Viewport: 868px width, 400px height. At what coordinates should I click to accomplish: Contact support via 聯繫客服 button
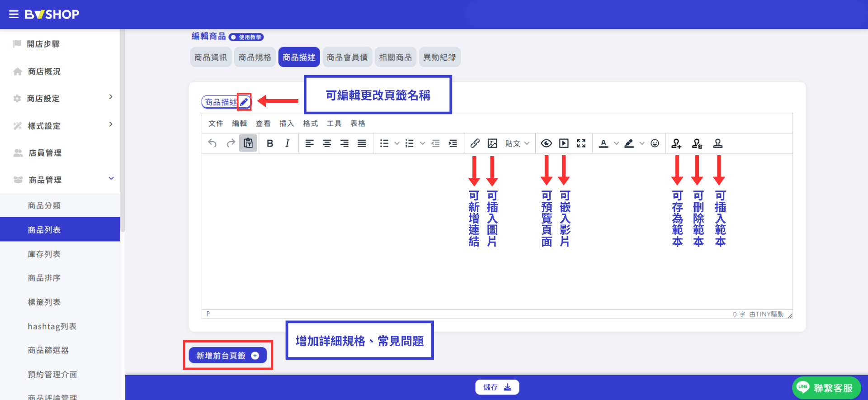pos(826,388)
